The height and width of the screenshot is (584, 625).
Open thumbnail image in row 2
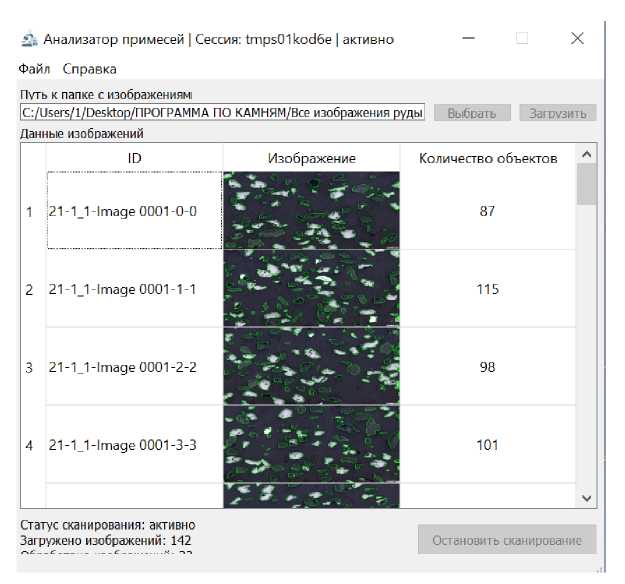point(311,289)
